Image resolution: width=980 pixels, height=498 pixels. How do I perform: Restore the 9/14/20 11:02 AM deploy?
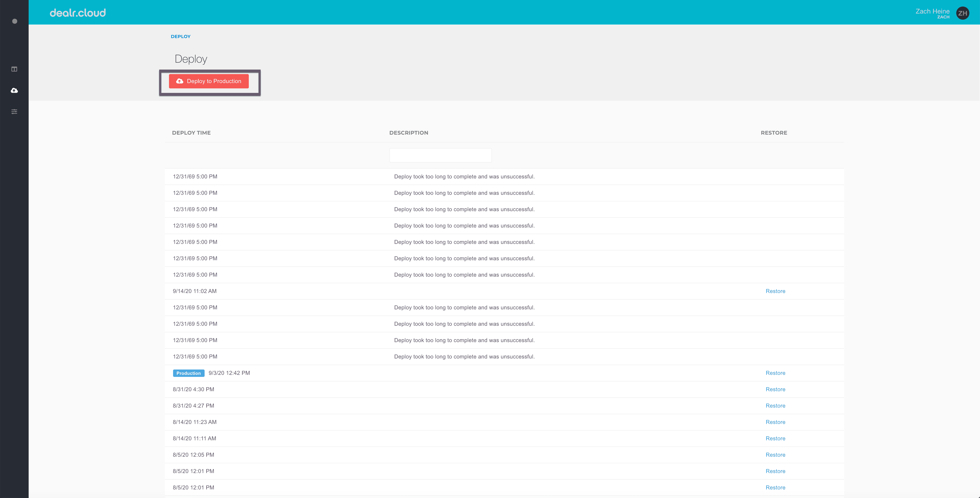tap(775, 291)
